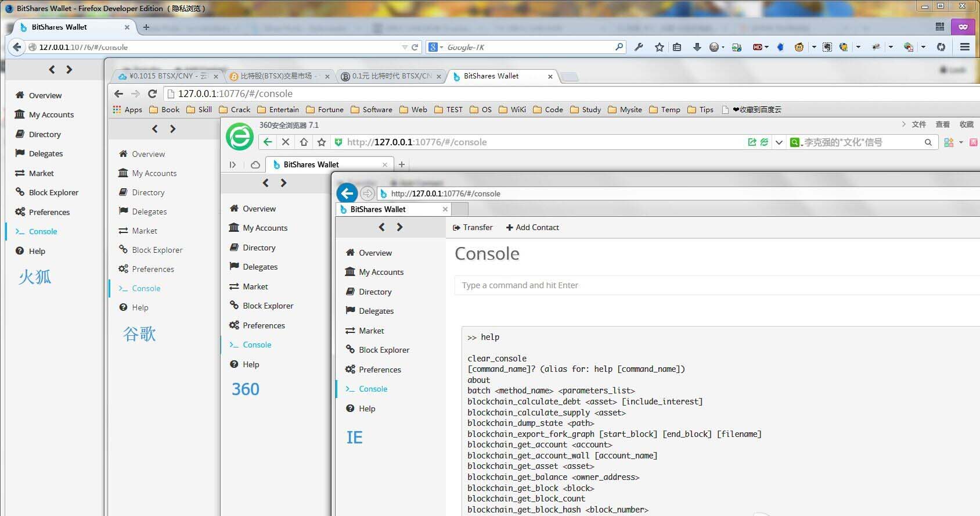Click Add Contact in IE wallet toolbar

532,227
